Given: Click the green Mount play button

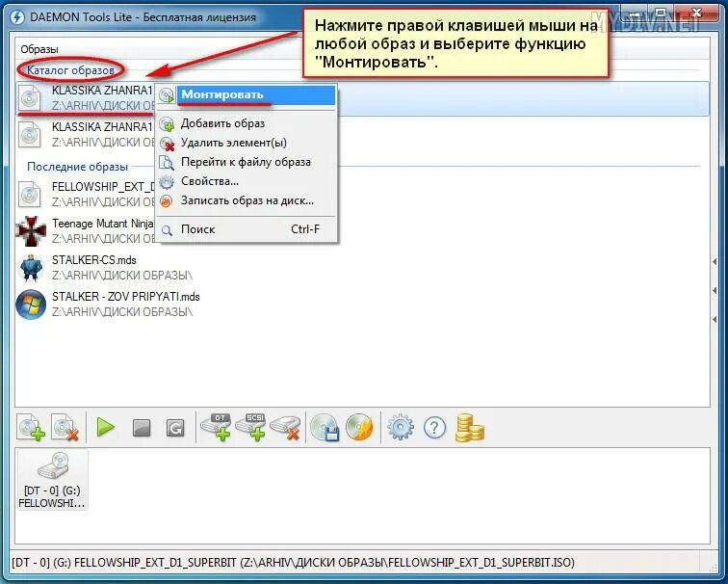Looking at the screenshot, I should (105, 427).
